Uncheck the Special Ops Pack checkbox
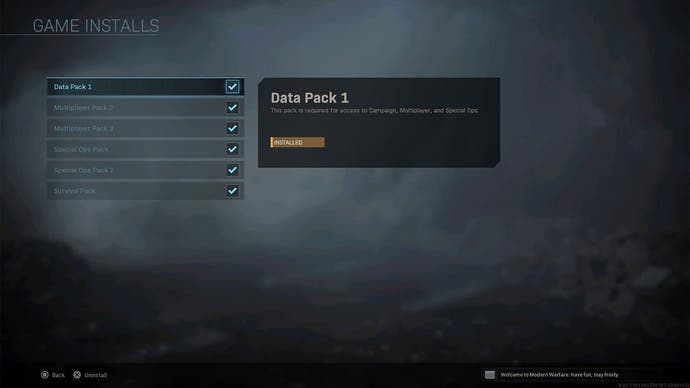This screenshot has width=690, height=388. [x=232, y=149]
